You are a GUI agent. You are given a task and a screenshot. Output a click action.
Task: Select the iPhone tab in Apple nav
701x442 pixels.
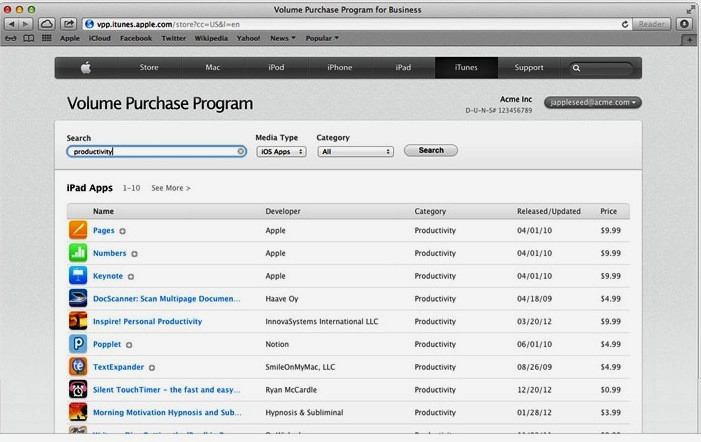340,67
